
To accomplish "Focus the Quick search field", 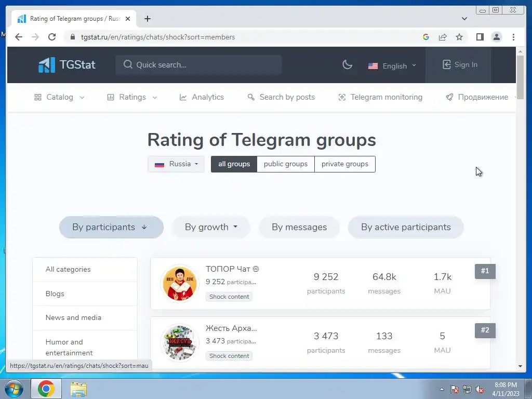I will coord(198,64).
